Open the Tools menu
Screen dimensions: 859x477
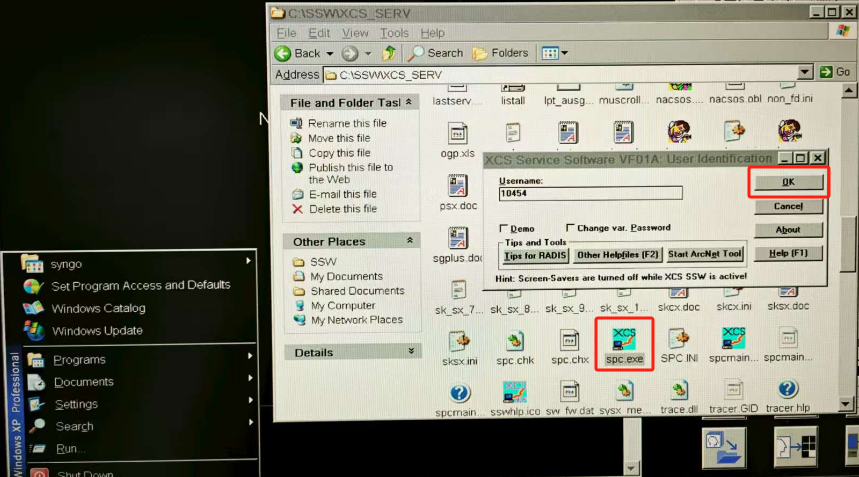click(x=394, y=33)
